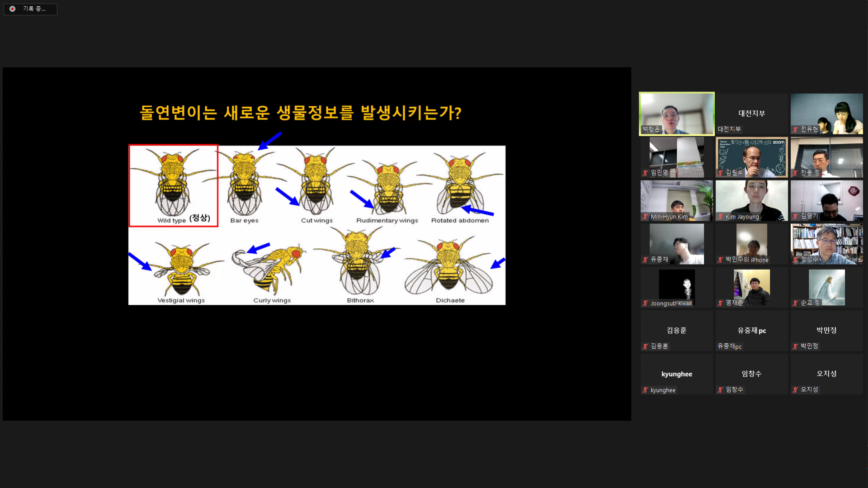The height and width of the screenshot is (488, 868).
Task: Click the muted mic icon beside 임창수
Action: (x=721, y=390)
